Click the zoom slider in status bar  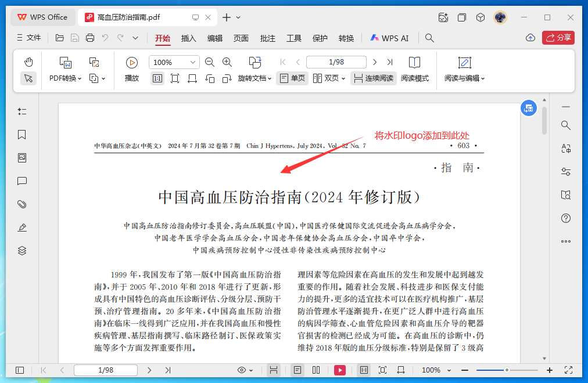click(507, 370)
